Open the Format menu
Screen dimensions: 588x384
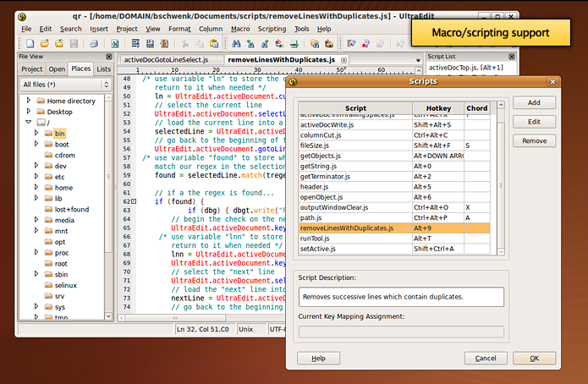[x=179, y=29]
